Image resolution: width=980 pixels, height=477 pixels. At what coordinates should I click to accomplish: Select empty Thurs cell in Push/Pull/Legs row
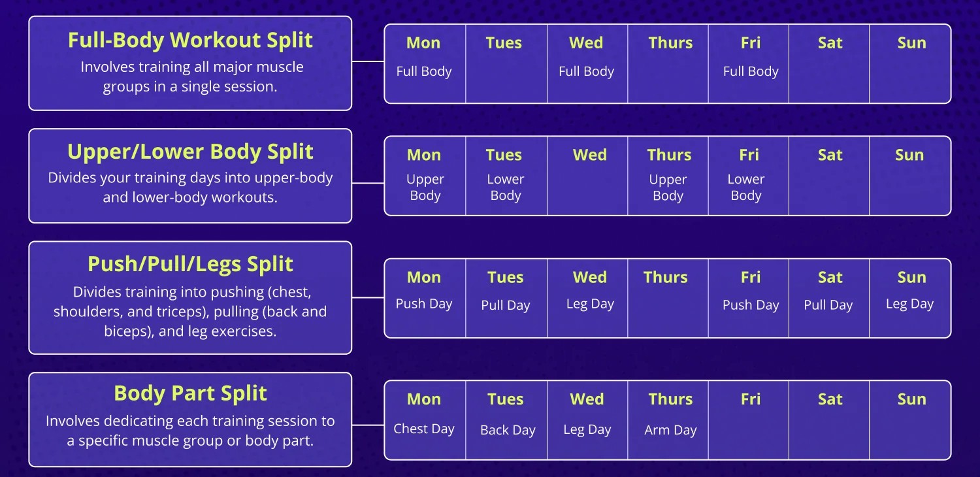coord(668,298)
